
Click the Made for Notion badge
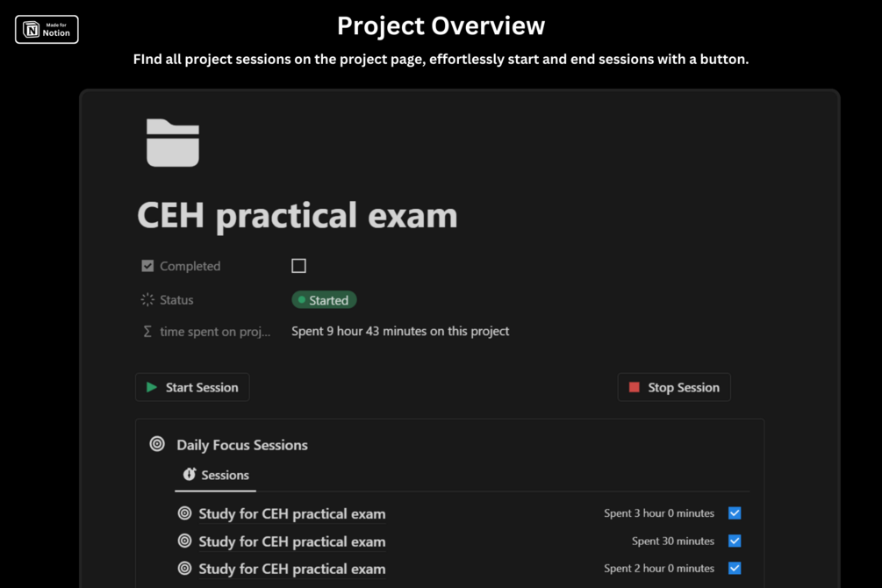47,30
